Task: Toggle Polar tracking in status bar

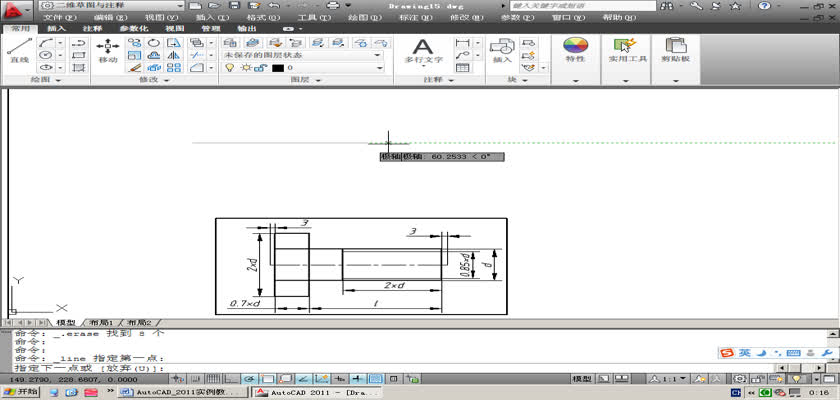Action: 249,379
